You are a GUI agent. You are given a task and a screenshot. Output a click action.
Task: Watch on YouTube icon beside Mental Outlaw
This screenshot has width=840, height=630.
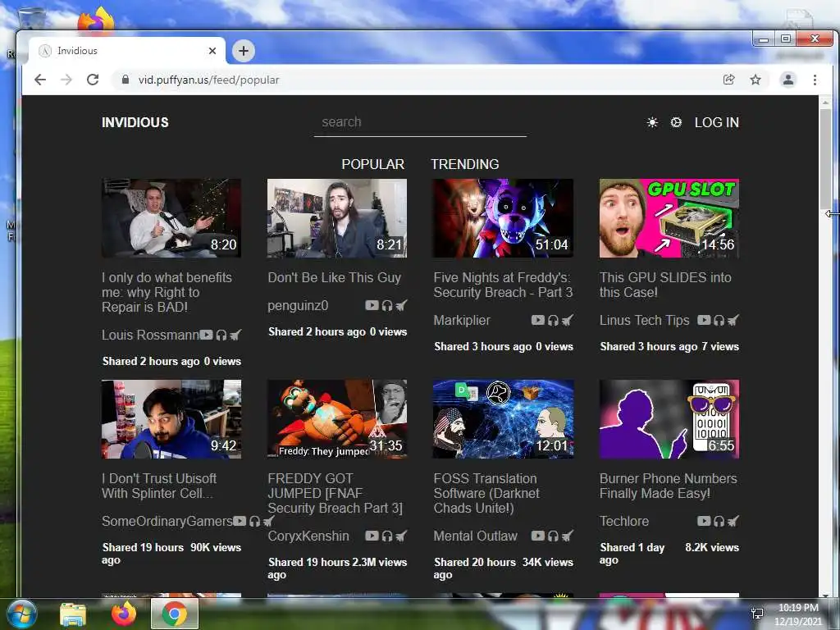tap(538, 536)
